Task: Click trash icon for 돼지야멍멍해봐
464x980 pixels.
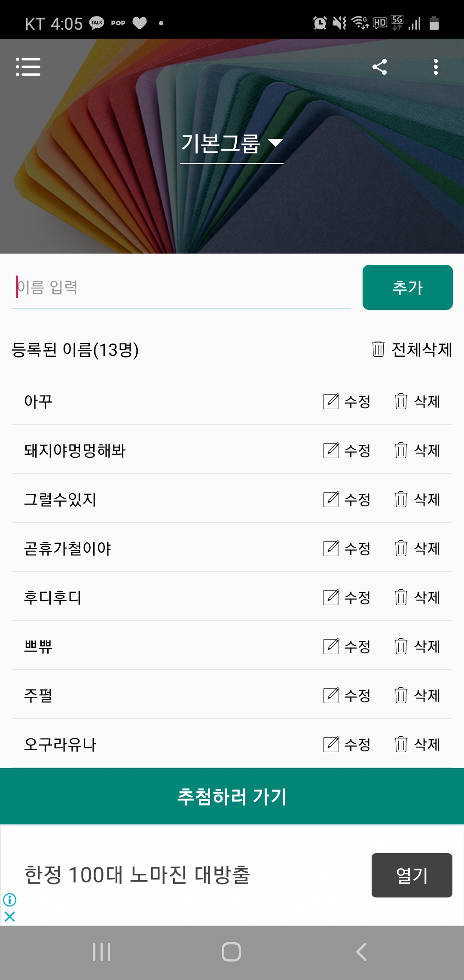Action: point(401,450)
